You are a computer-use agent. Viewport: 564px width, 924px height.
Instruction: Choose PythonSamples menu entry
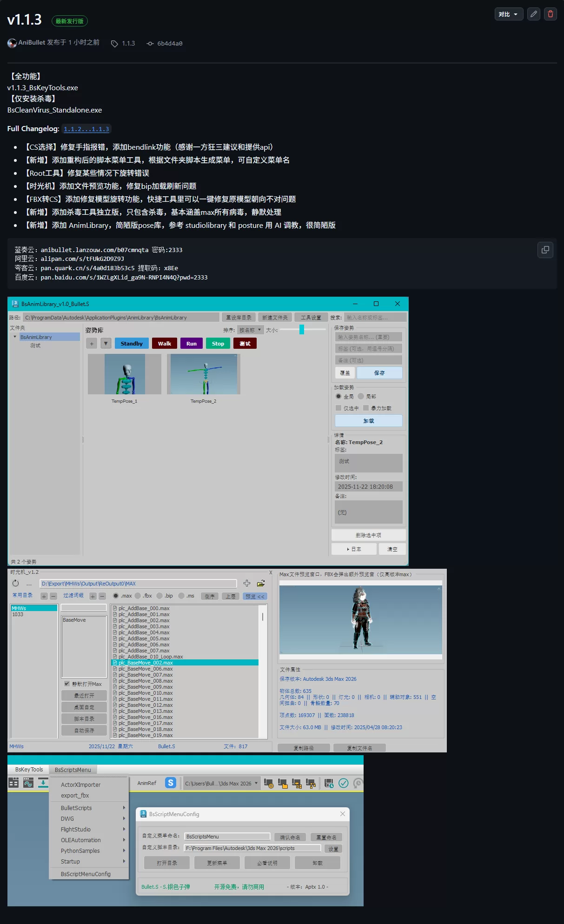(88, 851)
